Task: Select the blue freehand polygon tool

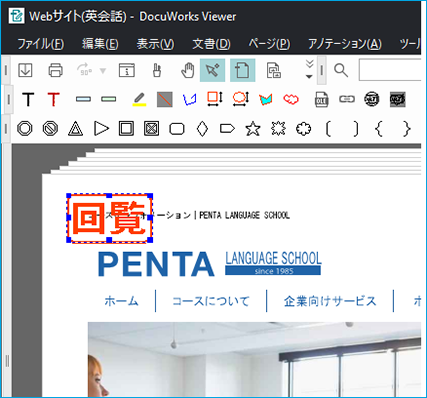Action: [190, 99]
